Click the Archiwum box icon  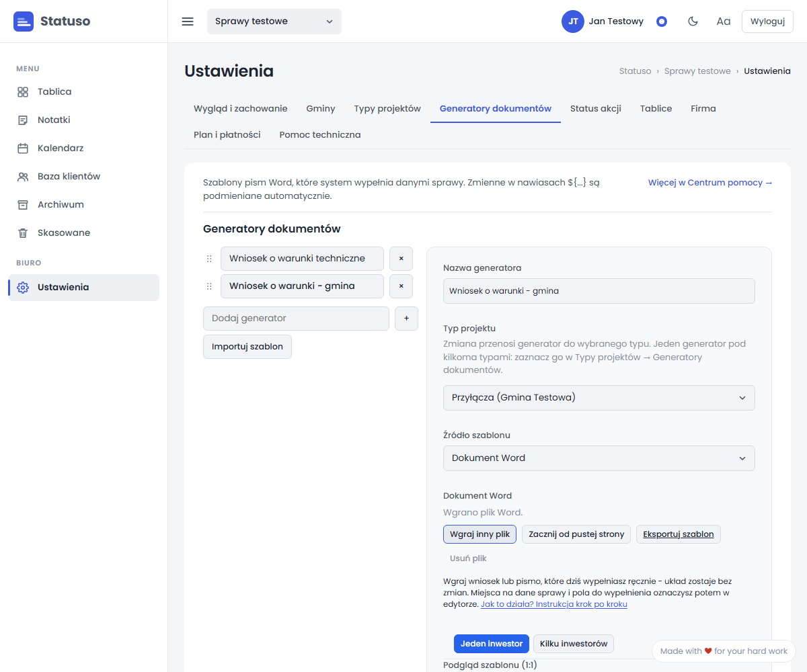[23, 205]
